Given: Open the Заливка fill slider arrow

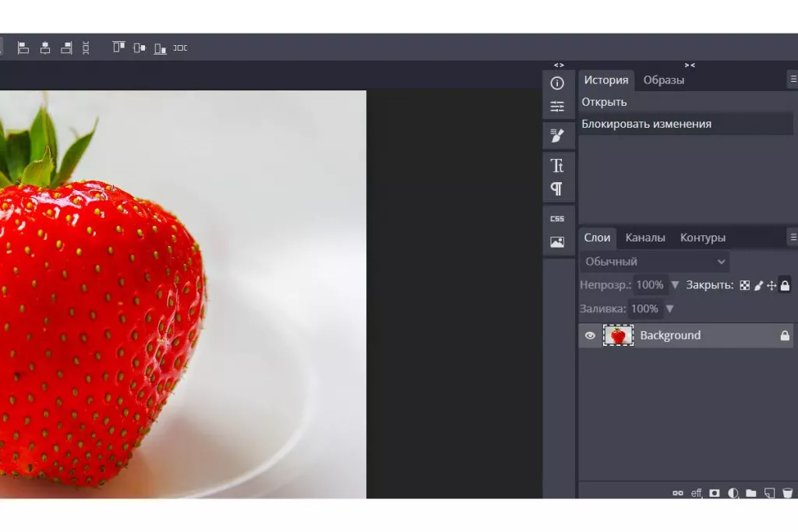Looking at the screenshot, I should pos(669,308).
